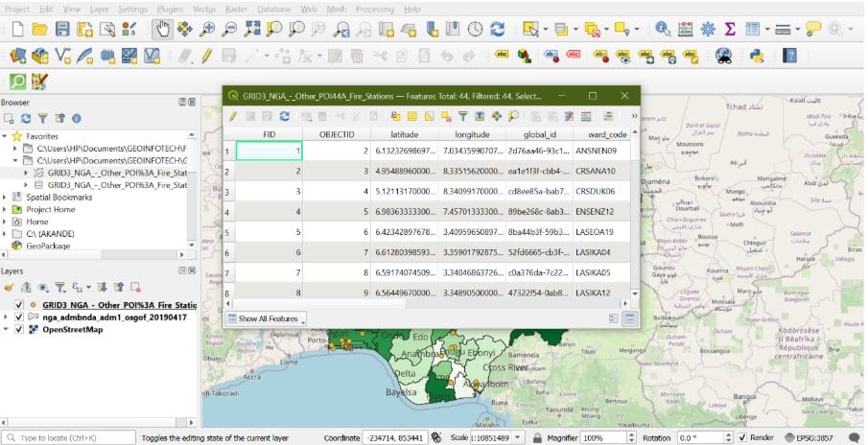Collapse the Favorites tree node
Screen dimensions: 868x445
tap(6, 136)
